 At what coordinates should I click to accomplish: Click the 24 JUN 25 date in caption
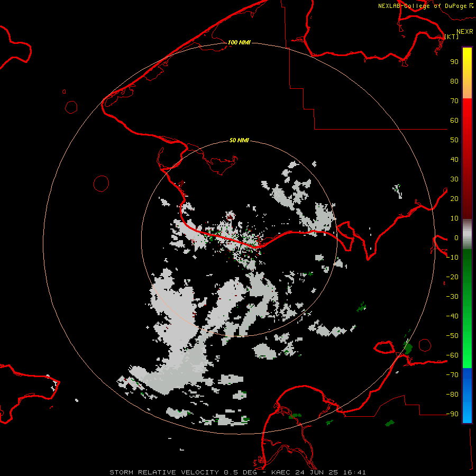(x=317, y=472)
